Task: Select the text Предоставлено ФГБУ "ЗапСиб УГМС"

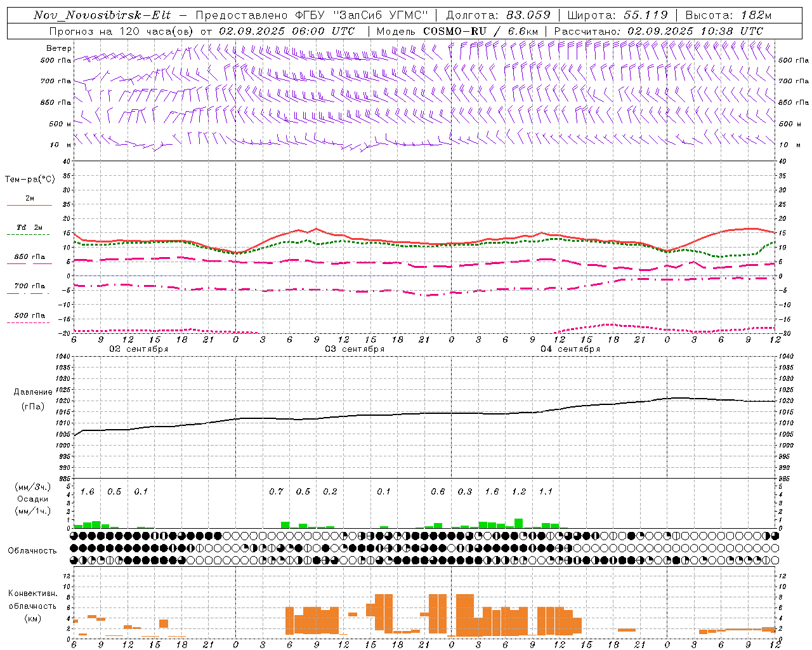Action: [312, 15]
